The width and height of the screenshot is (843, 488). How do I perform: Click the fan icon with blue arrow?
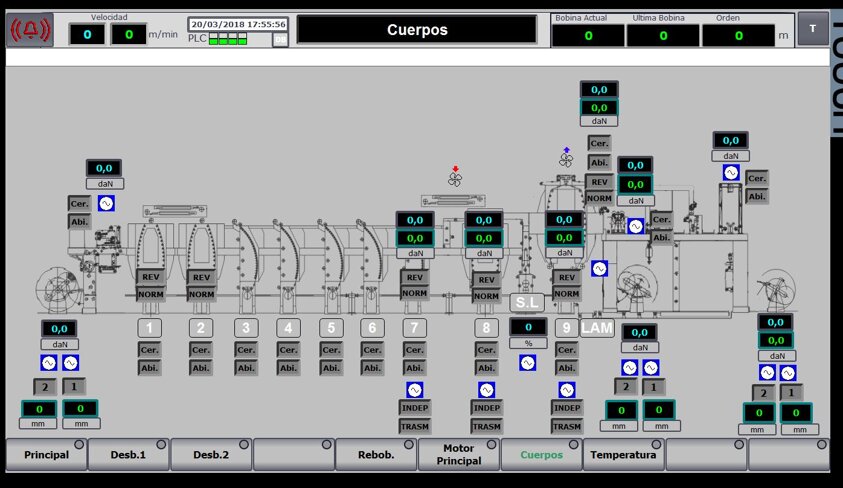pyautogui.click(x=566, y=159)
